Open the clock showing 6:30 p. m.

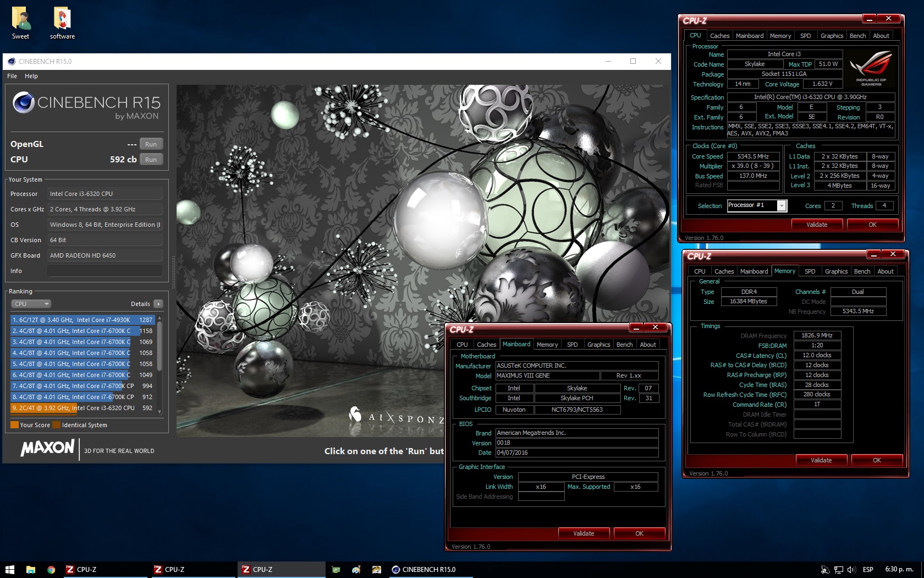click(899, 570)
